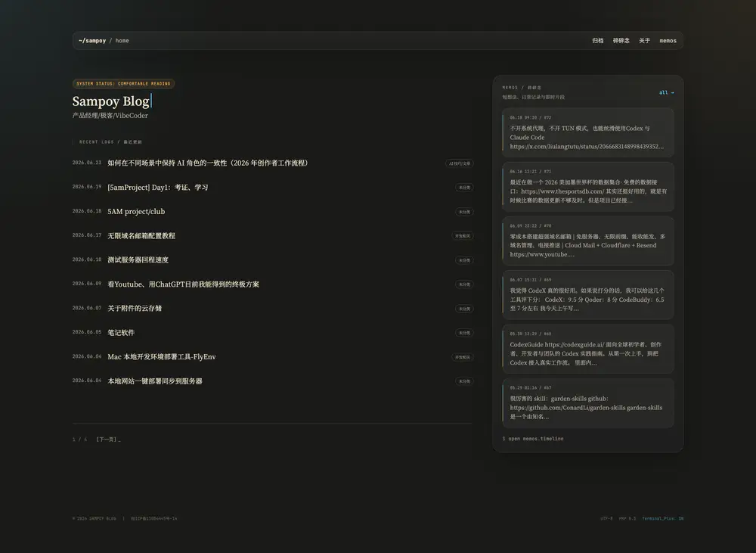The image size is (756, 553).
Task: Click the UTF-8 footer indicator
Action: tap(606, 519)
